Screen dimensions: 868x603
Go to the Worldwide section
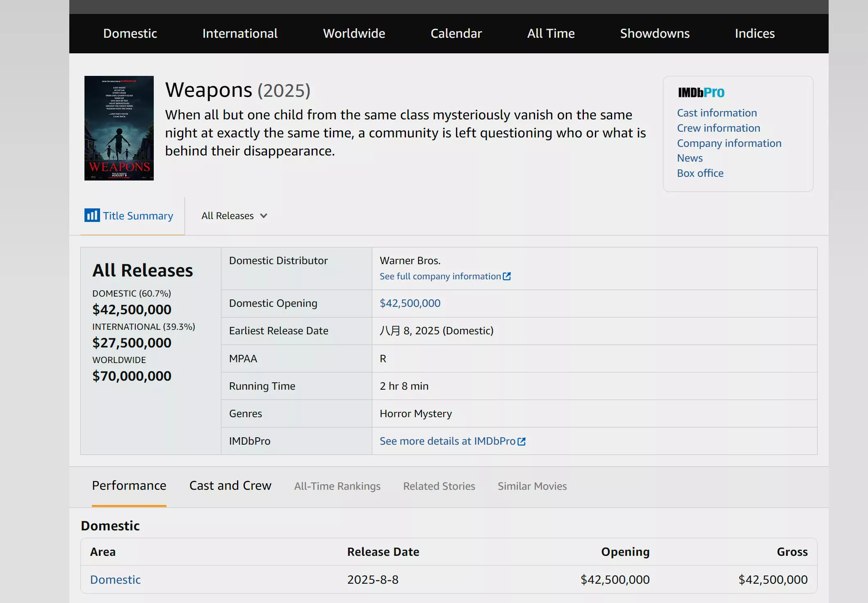click(x=354, y=34)
